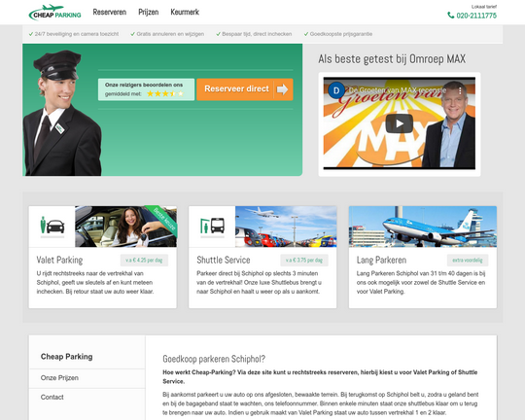Open the Valet Parking photo thumbnail
This screenshot has height=420, width=525.
125,227
